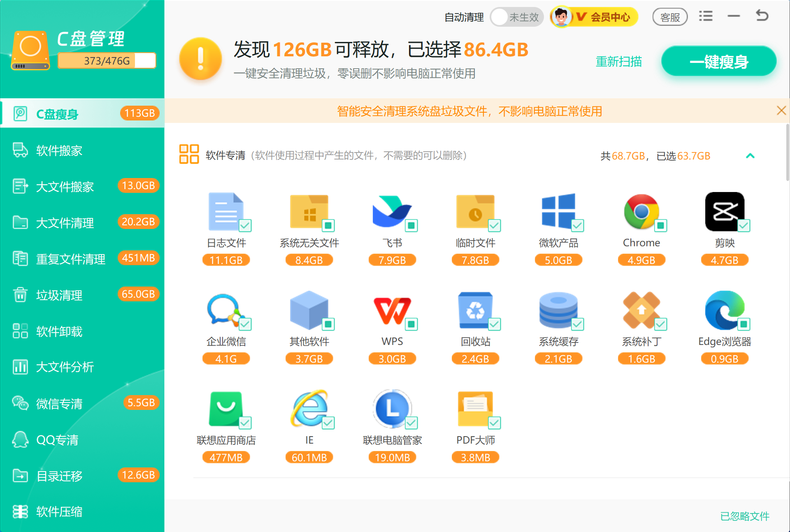790x532 pixels.
Task: Click the 日志文件 document icon
Action: [226, 211]
